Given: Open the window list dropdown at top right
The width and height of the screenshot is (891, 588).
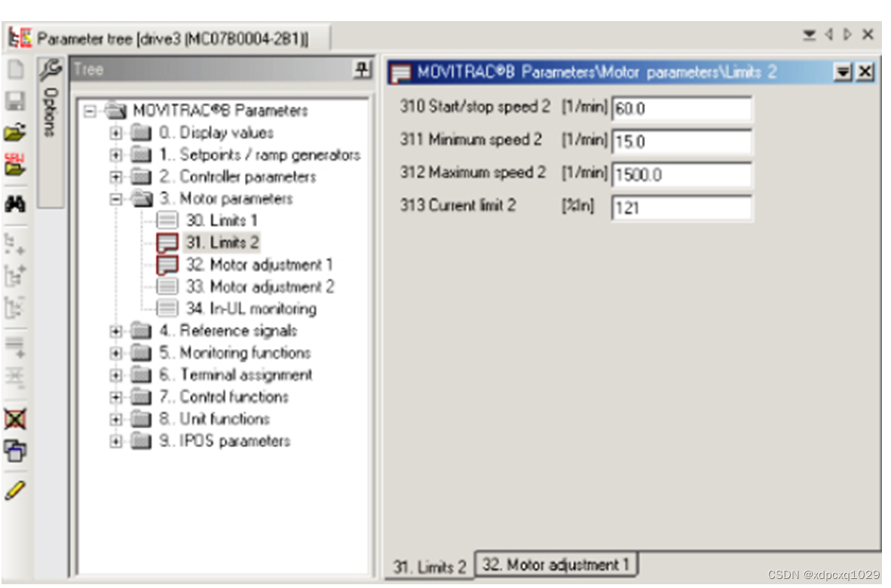Looking at the screenshot, I should click(809, 35).
